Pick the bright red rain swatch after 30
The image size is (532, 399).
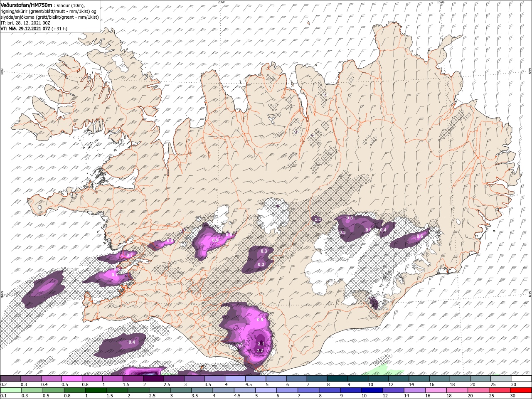point(521,390)
